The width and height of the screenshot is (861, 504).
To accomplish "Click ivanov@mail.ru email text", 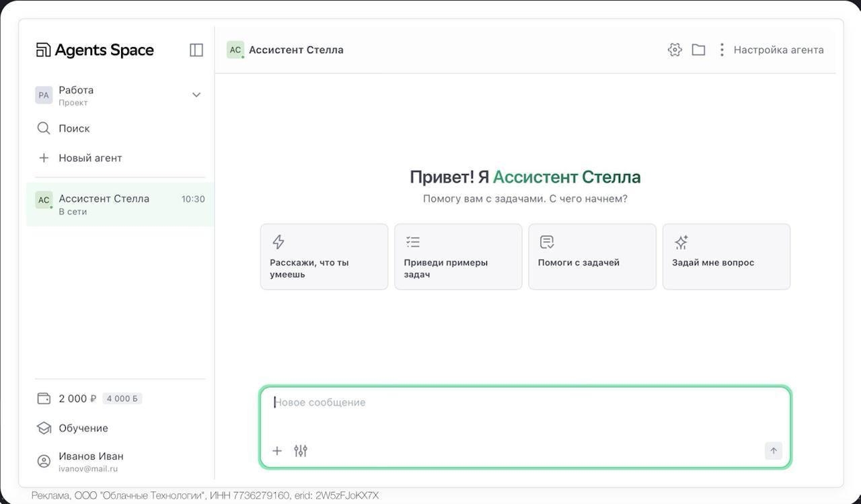I will [x=88, y=469].
